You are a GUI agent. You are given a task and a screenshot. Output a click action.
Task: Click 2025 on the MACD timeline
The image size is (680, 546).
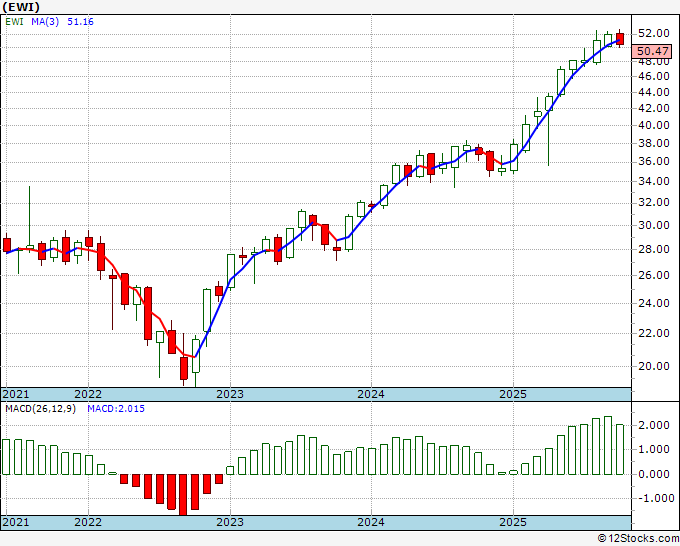pyautogui.click(x=513, y=522)
